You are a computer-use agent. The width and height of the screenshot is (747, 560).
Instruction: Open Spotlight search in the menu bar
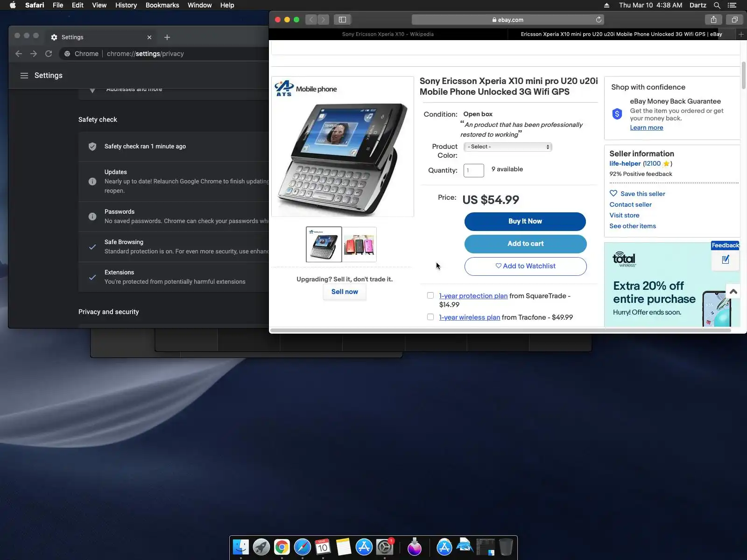click(x=717, y=5)
